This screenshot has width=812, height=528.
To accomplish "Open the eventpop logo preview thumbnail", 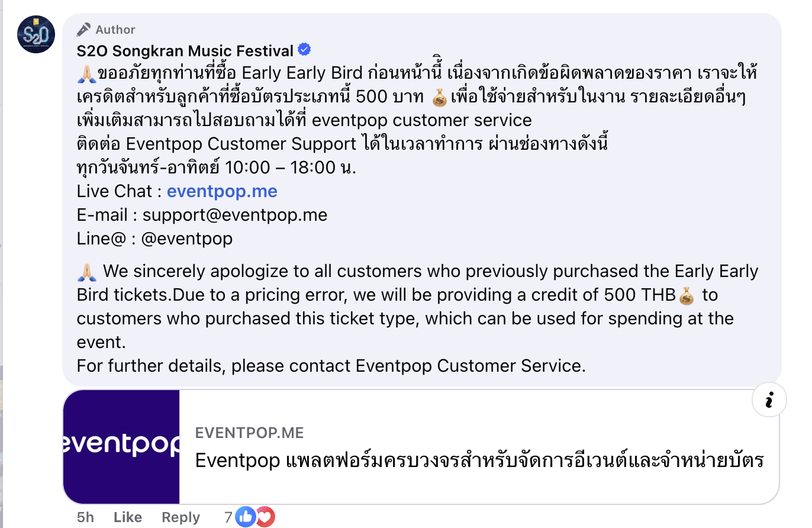I will click(121, 446).
